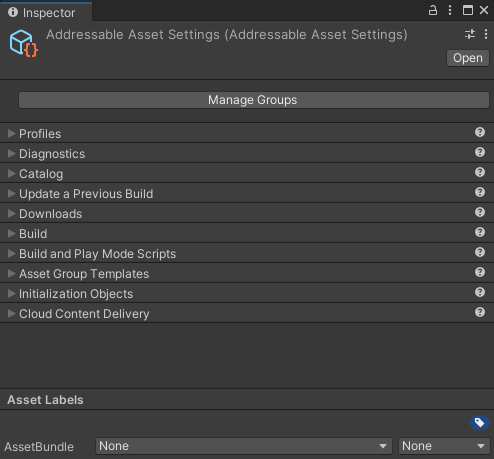Open the AssetBundle variant dropdown
494x459 pixels.
point(444,446)
